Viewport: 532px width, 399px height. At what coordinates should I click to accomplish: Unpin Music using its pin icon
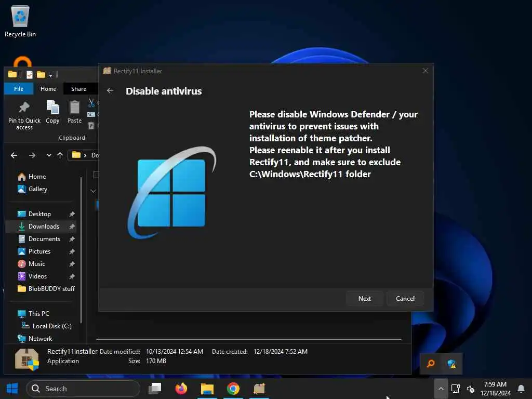click(x=72, y=264)
